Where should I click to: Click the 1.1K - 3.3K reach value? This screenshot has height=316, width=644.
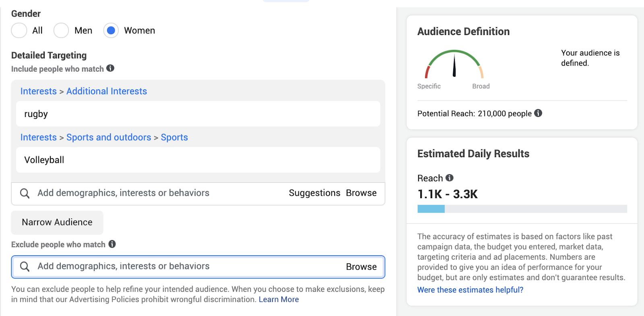(x=448, y=194)
